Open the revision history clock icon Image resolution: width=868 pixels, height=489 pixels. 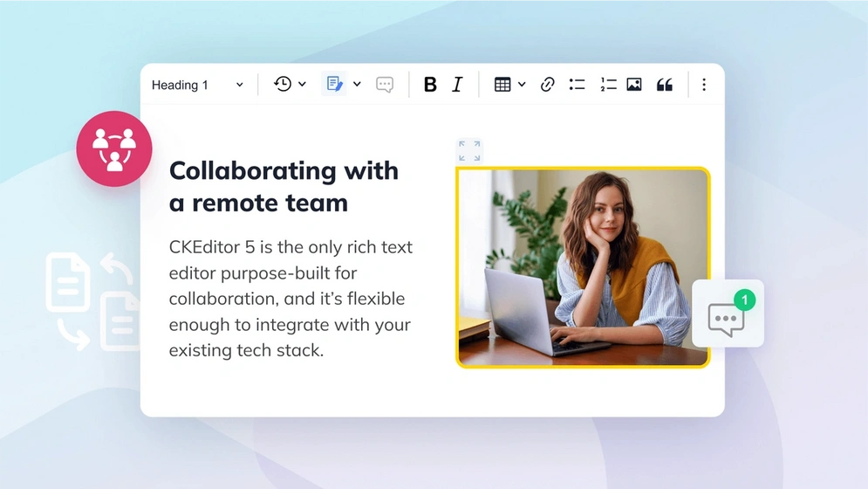click(x=283, y=85)
